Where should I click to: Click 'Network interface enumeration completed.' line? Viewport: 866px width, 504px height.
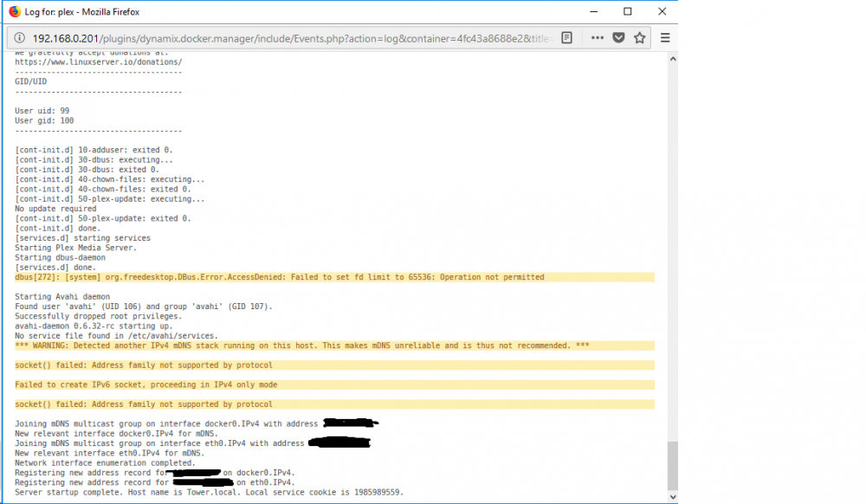pyautogui.click(x=105, y=463)
